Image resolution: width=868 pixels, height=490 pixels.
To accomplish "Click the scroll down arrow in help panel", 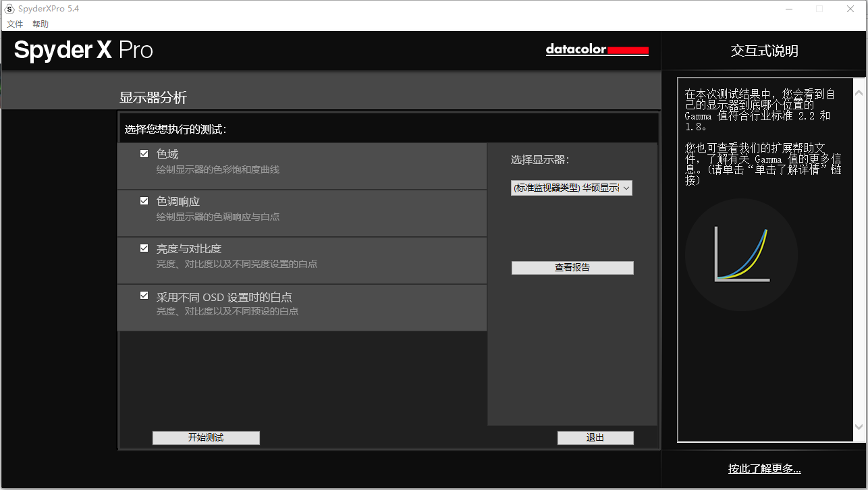I will pyautogui.click(x=859, y=427).
